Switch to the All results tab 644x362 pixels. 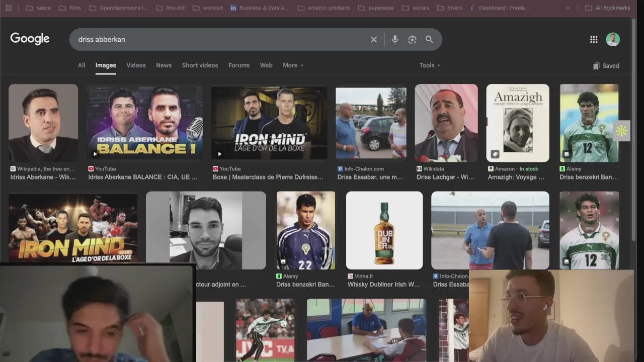point(82,65)
